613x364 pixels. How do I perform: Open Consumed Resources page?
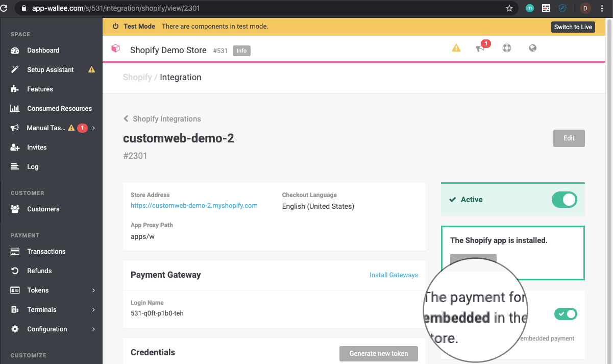pos(60,109)
